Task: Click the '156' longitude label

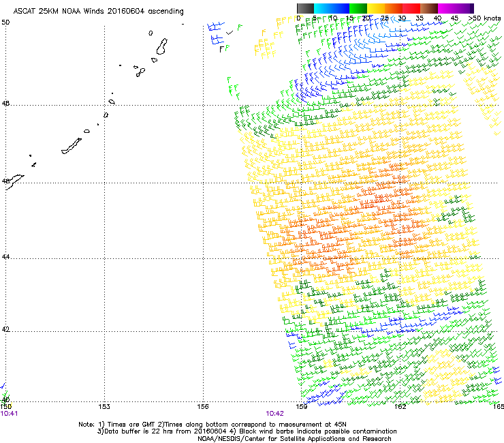Action: [x=203, y=407]
